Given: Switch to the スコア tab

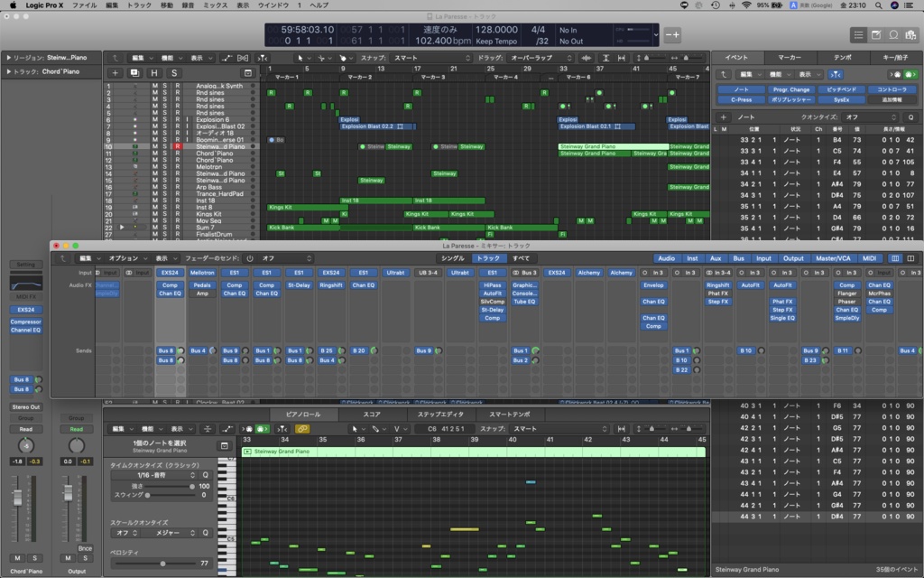Looking at the screenshot, I should pyautogui.click(x=371, y=414).
